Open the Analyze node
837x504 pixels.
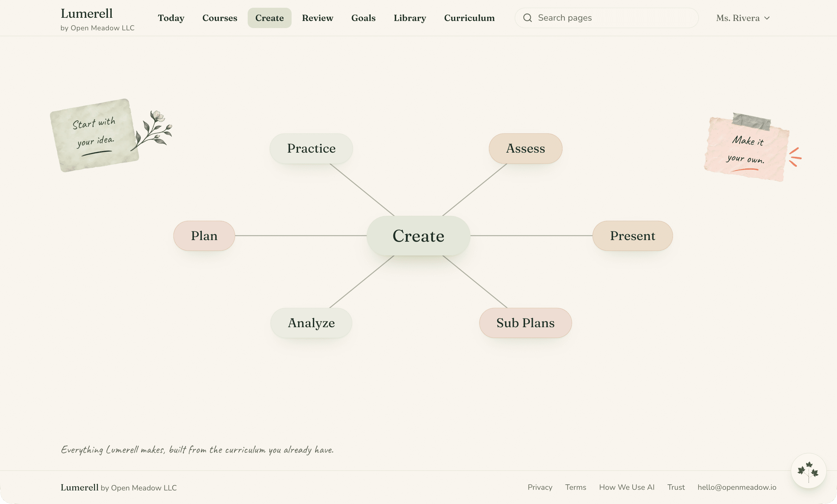[x=311, y=323]
